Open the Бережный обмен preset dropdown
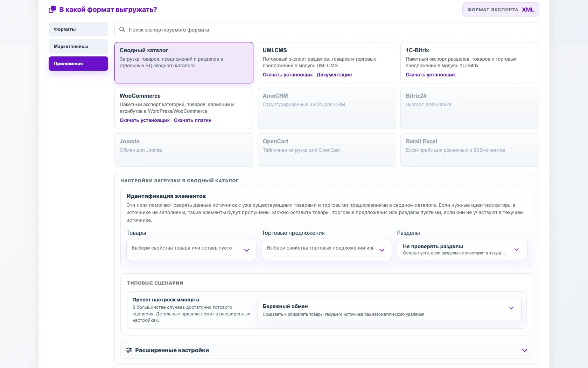The height and width of the screenshot is (368, 588). [x=389, y=310]
